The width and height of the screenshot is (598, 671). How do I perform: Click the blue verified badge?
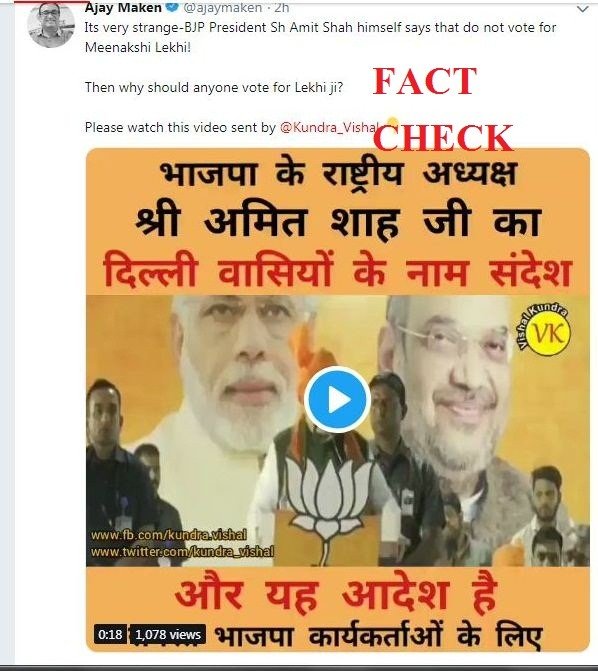[x=173, y=7]
